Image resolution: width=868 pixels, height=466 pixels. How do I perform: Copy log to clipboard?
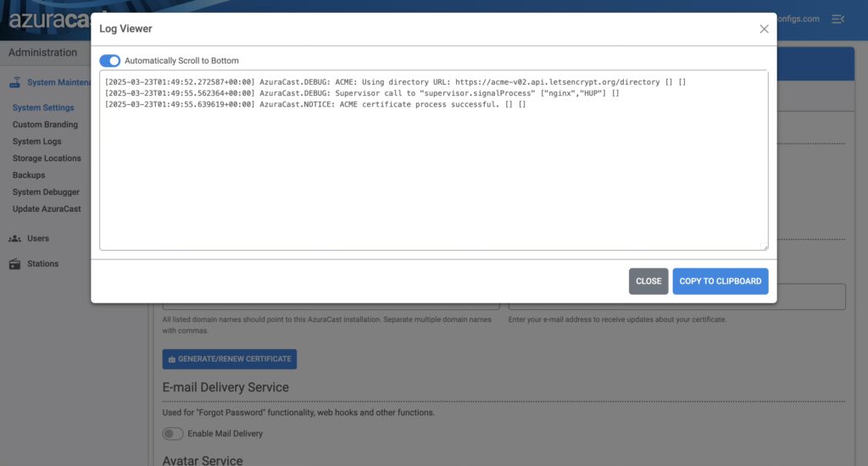(x=721, y=281)
